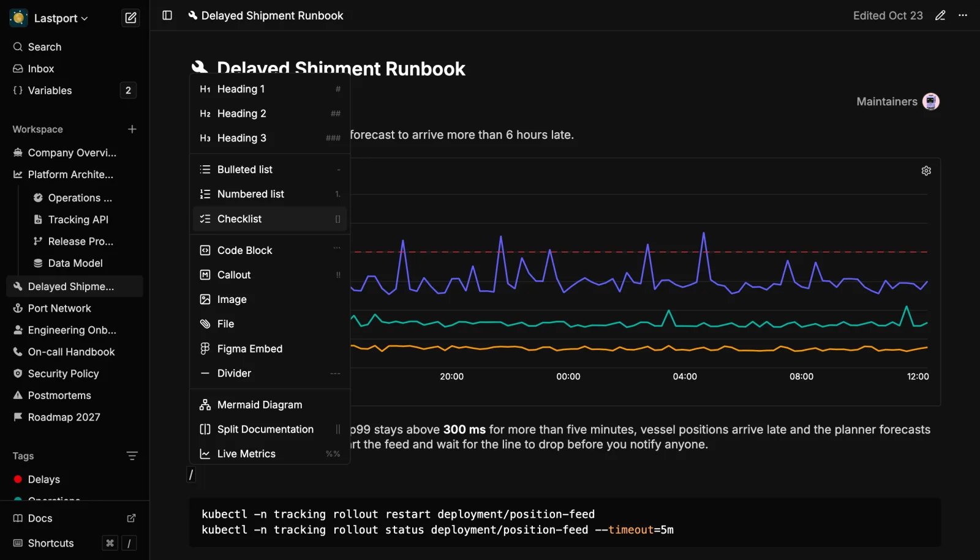Insert Split Documentation block

(269, 429)
